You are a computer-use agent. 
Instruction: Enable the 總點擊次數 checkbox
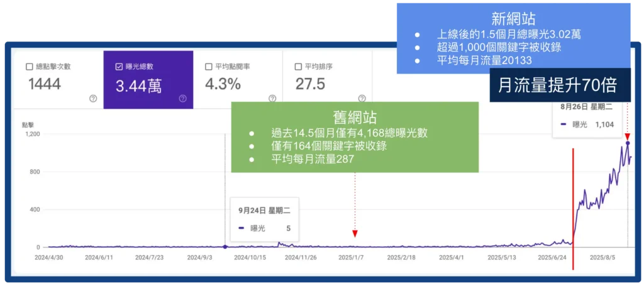click(30, 67)
